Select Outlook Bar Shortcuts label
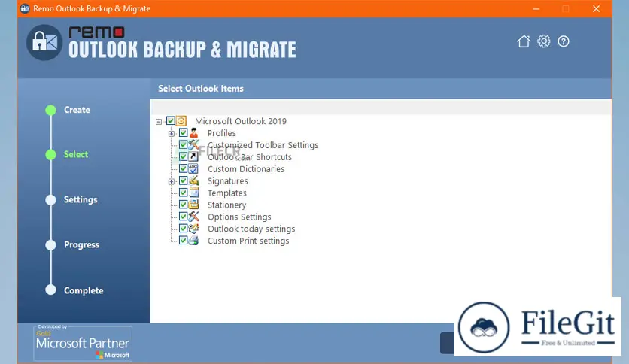 (250, 157)
